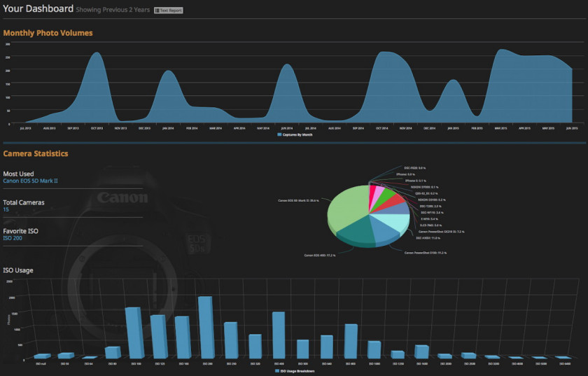Click the ISO 1000 bar
Image resolution: width=588 pixels, height=376 pixels.
pyautogui.click(x=374, y=349)
